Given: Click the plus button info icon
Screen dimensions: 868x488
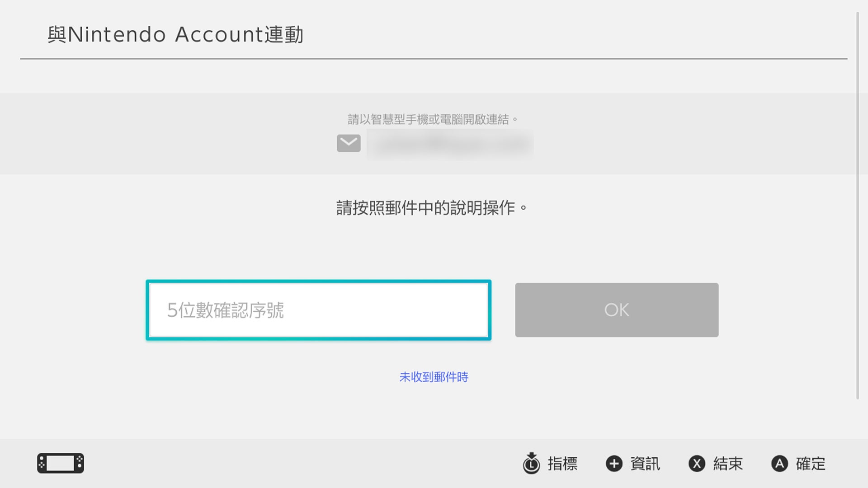Looking at the screenshot, I should point(614,464).
